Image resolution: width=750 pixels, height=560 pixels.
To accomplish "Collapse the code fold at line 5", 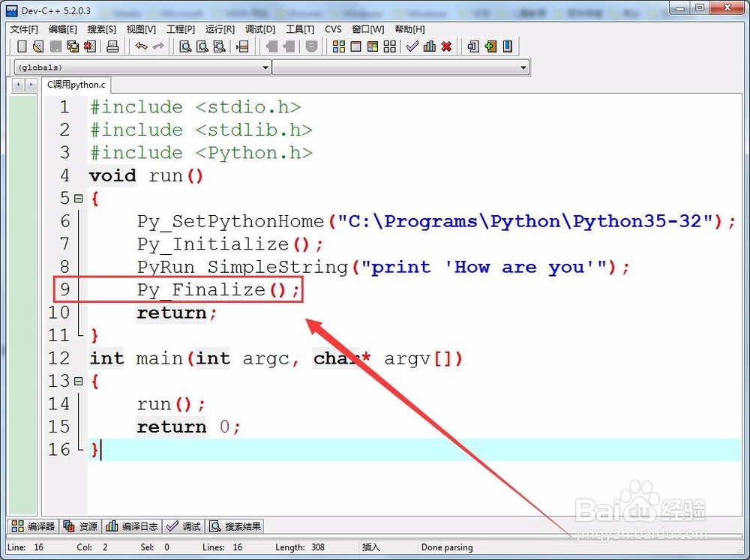I will click(79, 198).
